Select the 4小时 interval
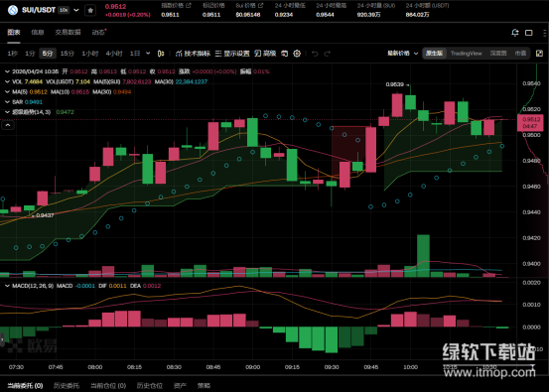Image resolution: width=550 pixels, height=392 pixels. click(x=114, y=54)
